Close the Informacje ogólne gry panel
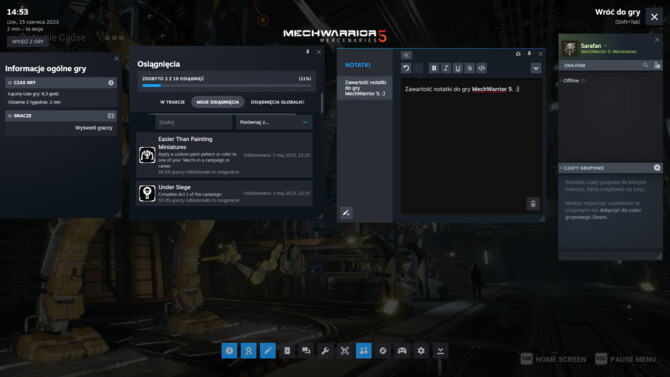This screenshot has height=377, width=670. [116, 59]
